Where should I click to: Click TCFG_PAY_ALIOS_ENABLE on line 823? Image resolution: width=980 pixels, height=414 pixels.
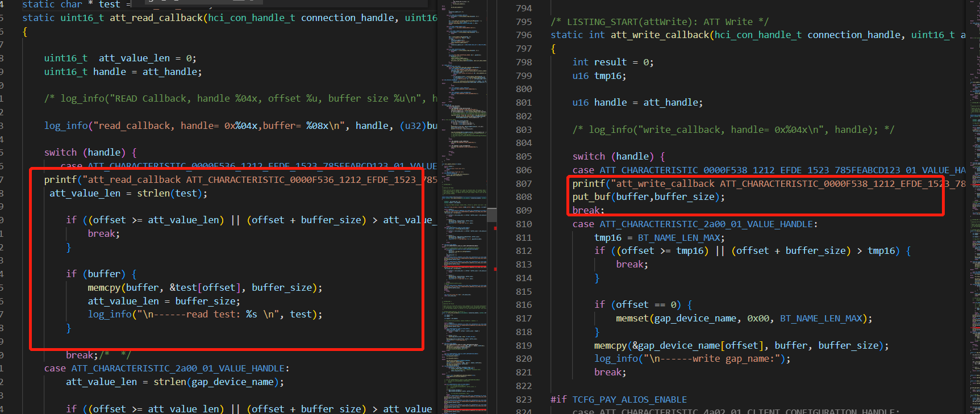pyautogui.click(x=629, y=399)
